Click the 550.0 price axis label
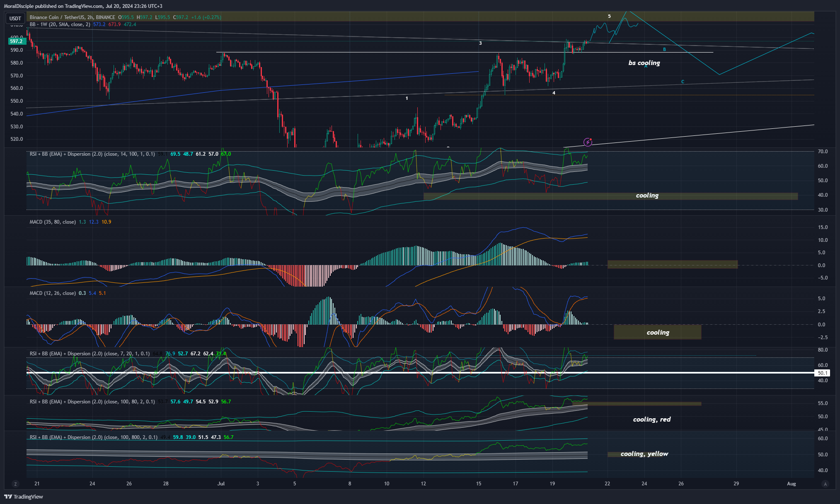Screen dimensions: 840x504 [17, 101]
